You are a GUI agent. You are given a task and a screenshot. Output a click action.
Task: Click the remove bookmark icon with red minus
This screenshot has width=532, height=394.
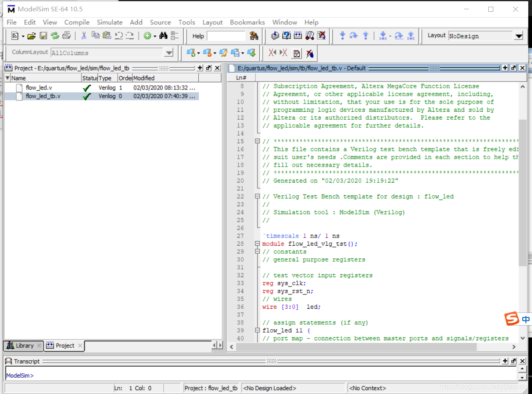[x=207, y=53]
